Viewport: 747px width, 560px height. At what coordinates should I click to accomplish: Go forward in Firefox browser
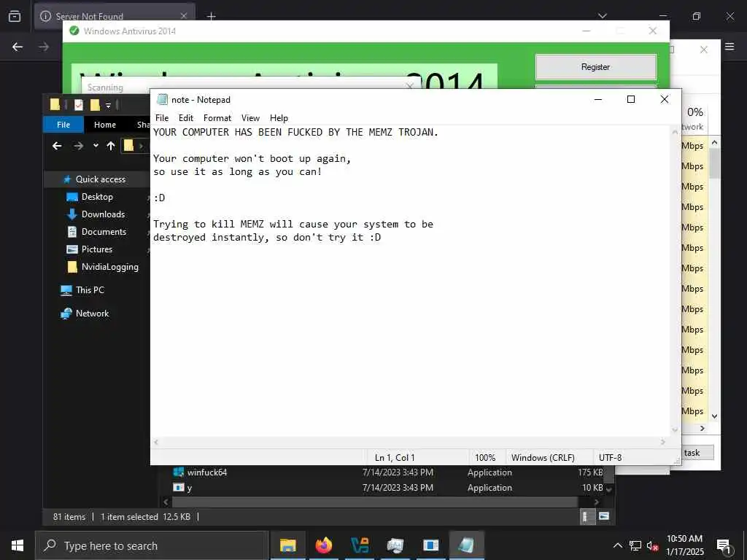click(43, 47)
